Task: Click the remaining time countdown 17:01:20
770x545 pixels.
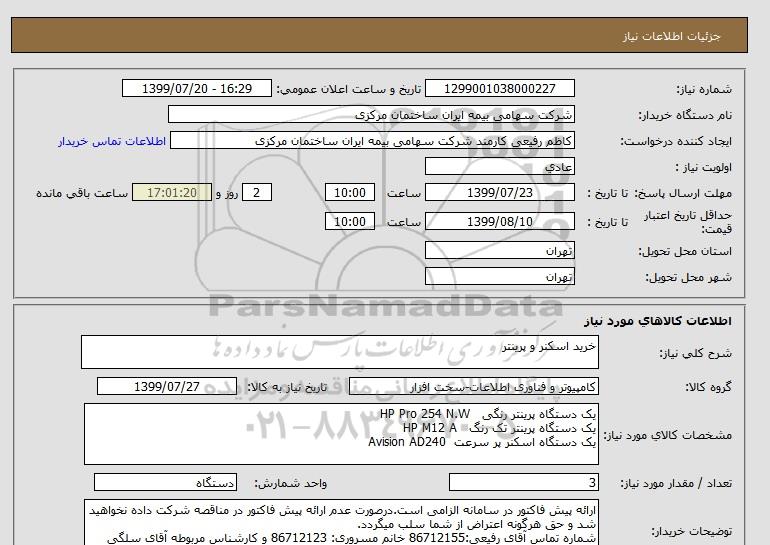Action: pyautogui.click(x=171, y=192)
